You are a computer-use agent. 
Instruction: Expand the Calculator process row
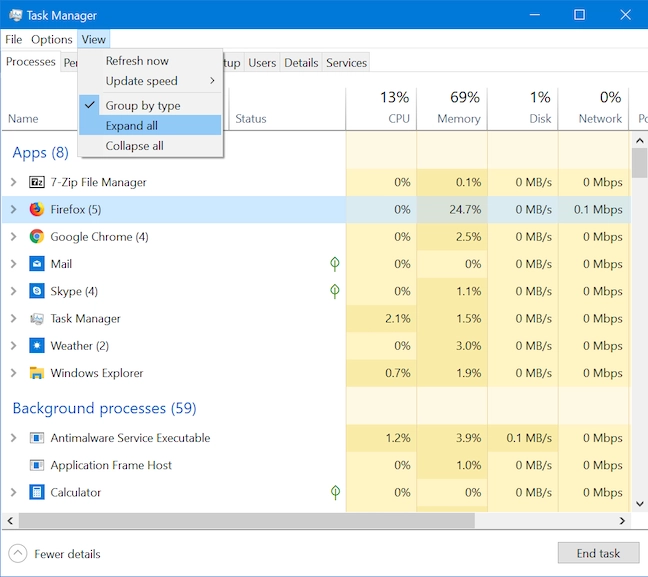(x=13, y=492)
